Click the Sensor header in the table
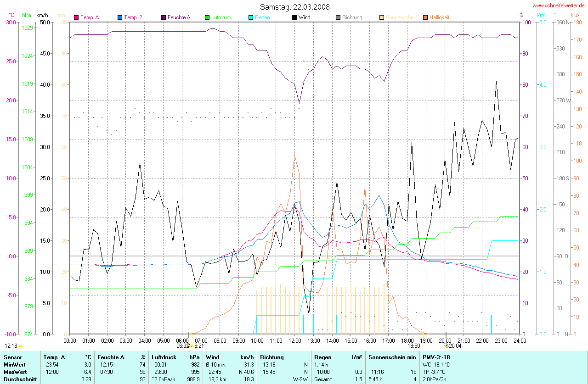This screenshot has width=588, height=384. [x=12, y=357]
